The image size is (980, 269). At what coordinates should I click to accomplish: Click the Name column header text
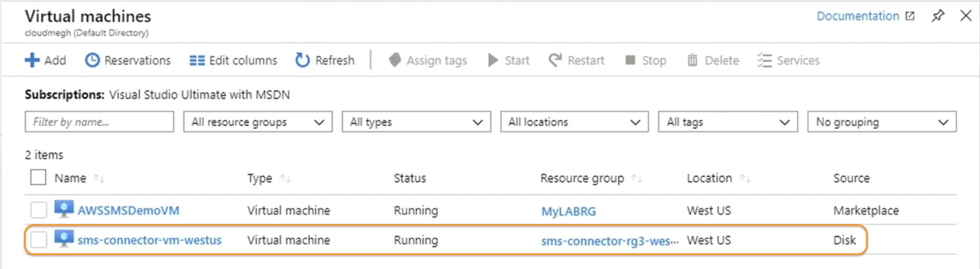(x=70, y=178)
